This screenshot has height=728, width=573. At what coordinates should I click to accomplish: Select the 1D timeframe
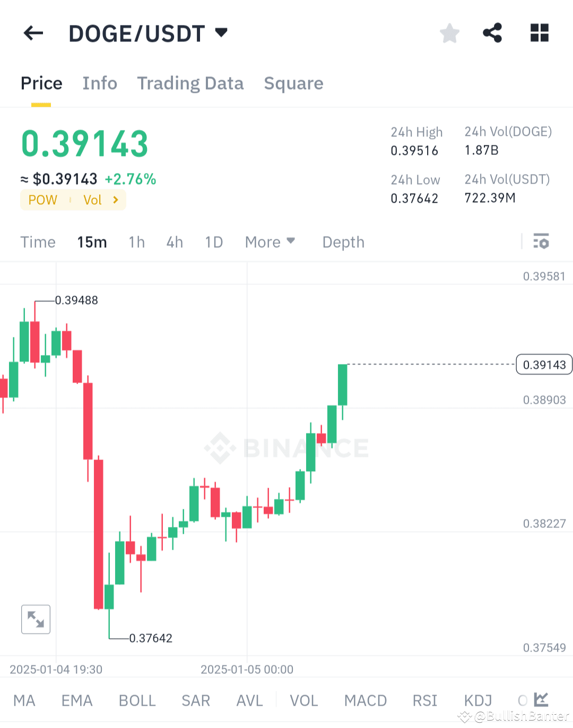point(214,242)
